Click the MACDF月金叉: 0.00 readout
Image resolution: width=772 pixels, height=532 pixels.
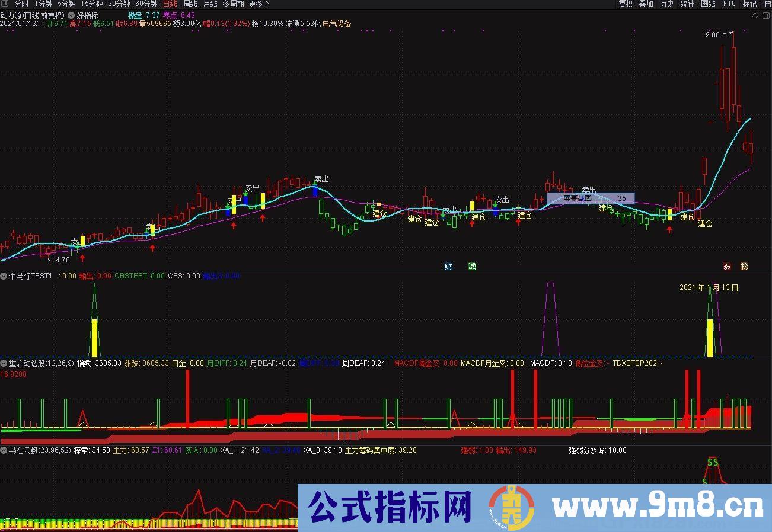point(492,363)
